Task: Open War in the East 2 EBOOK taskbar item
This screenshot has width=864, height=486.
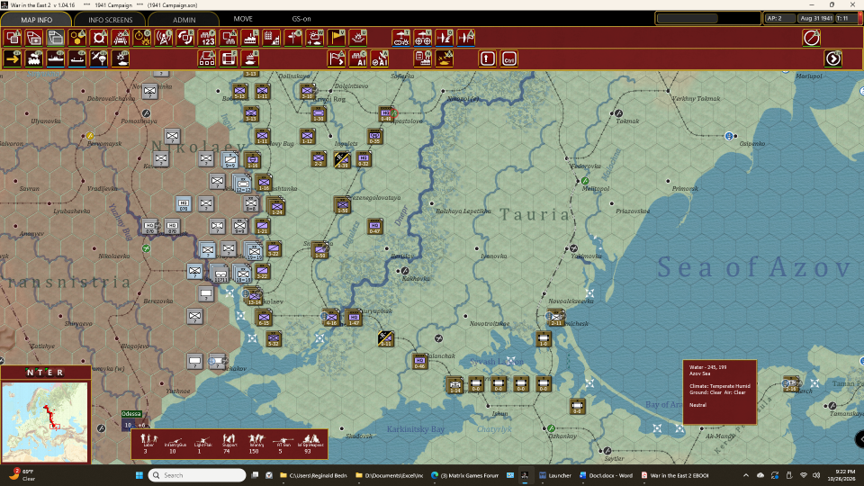Action: 674,475
